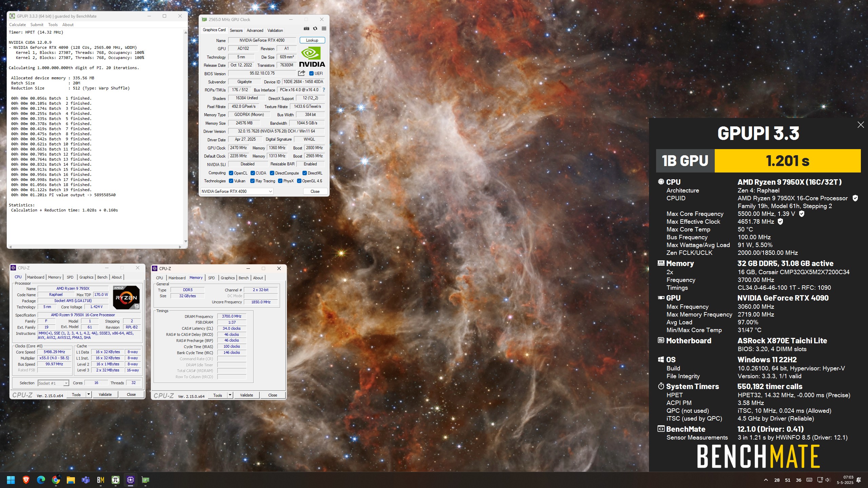Image resolution: width=868 pixels, height=488 pixels.
Task: Open the Calculate menu in GPUPI
Action: click(x=17, y=25)
